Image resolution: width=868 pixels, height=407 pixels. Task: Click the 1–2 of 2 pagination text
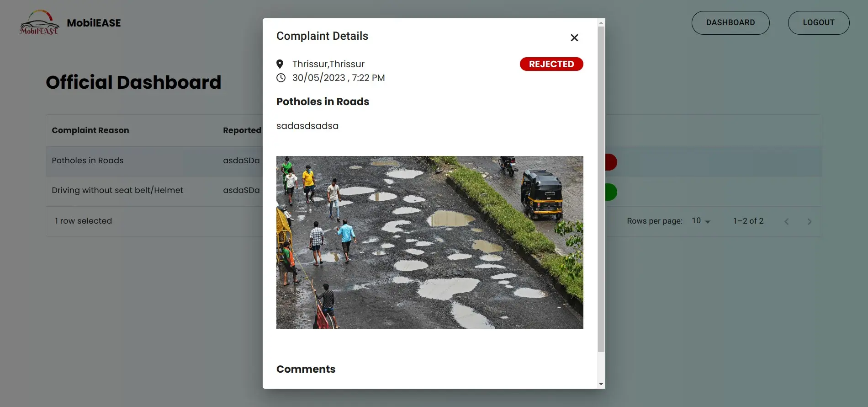point(748,221)
